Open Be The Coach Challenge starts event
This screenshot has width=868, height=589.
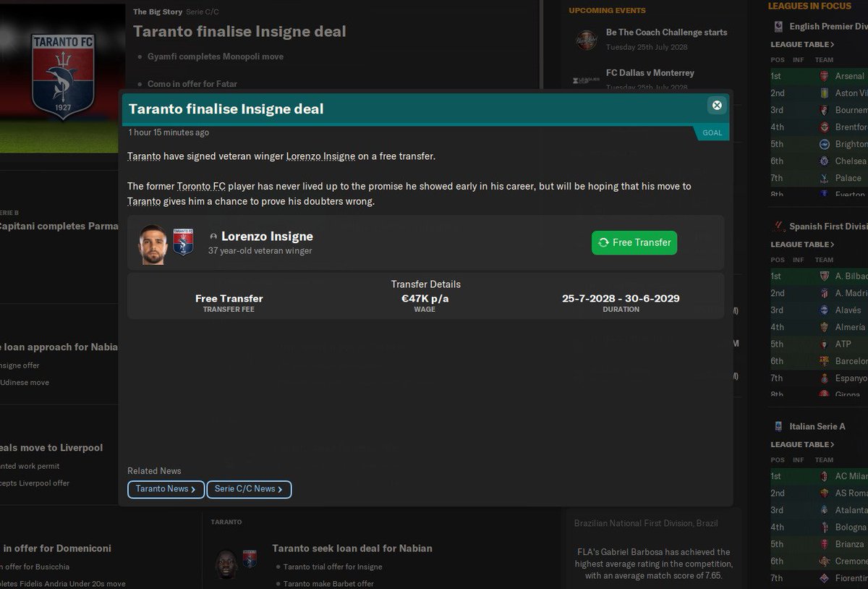click(x=666, y=33)
